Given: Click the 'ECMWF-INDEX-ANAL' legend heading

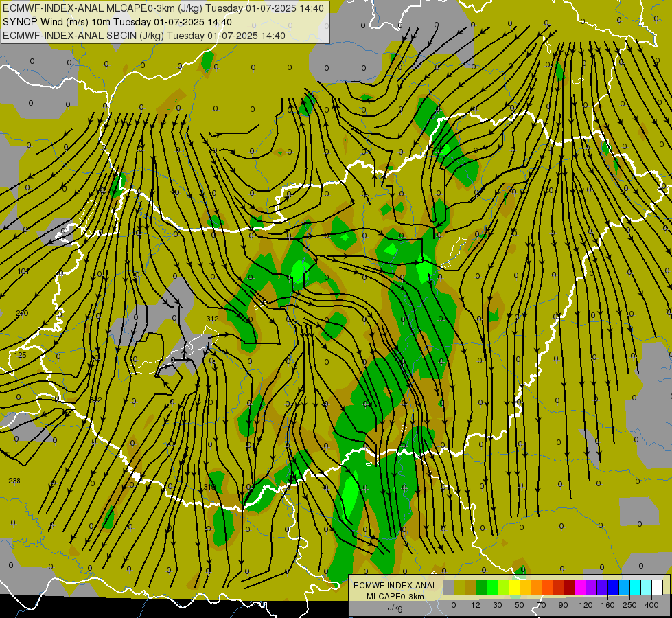Looking at the screenshot, I should 395,586.
